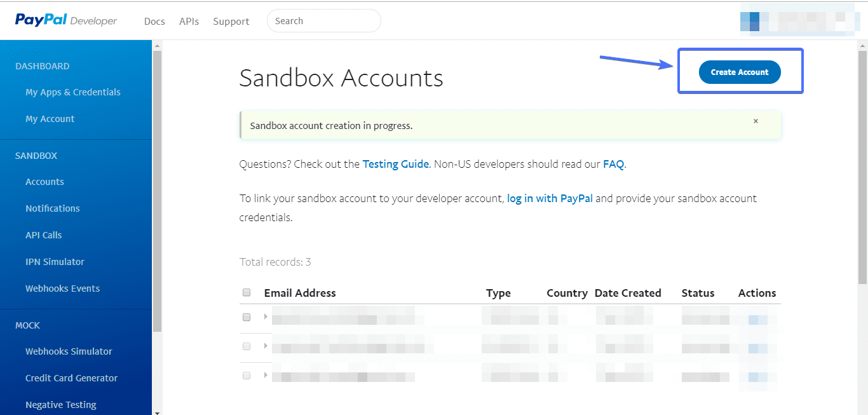Click the Actions column header
The image size is (868, 415).
click(x=757, y=293)
